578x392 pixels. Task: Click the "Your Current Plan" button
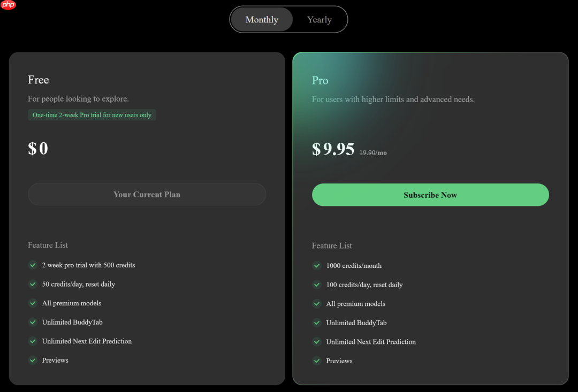pyautogui.click(x=147, y=194)
